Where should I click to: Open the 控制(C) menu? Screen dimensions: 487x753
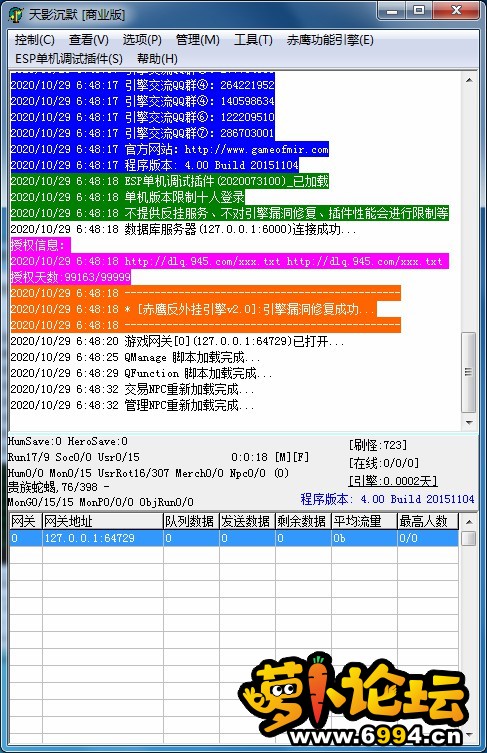pyautogui.click(x=35, y=40)
